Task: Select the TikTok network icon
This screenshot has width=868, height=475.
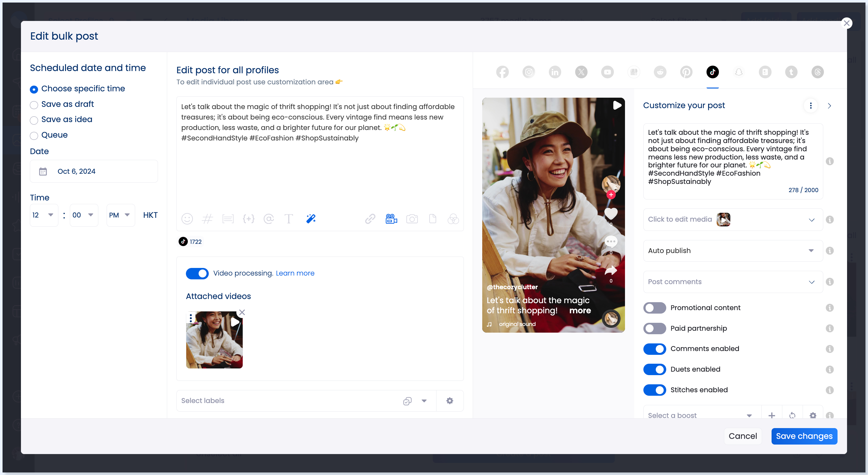Action: pyautogui.click(x=713, y=72)
